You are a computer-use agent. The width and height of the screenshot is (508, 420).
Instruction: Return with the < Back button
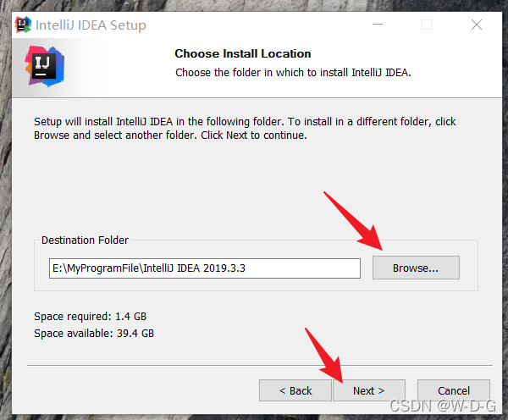click(295, 390)
